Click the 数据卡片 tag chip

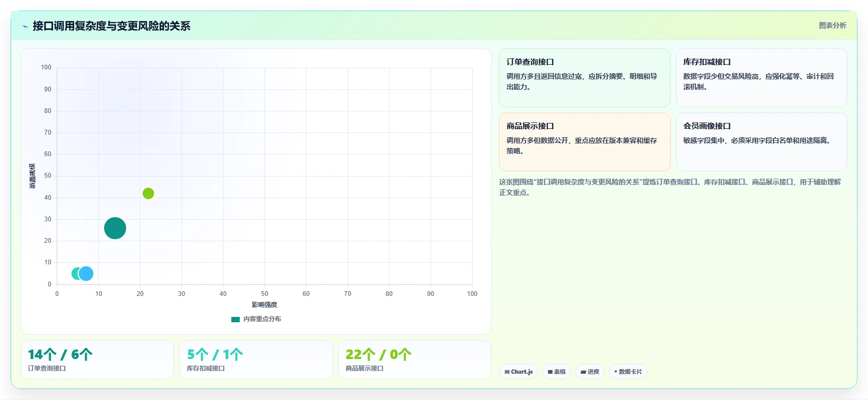coord(628,372)
